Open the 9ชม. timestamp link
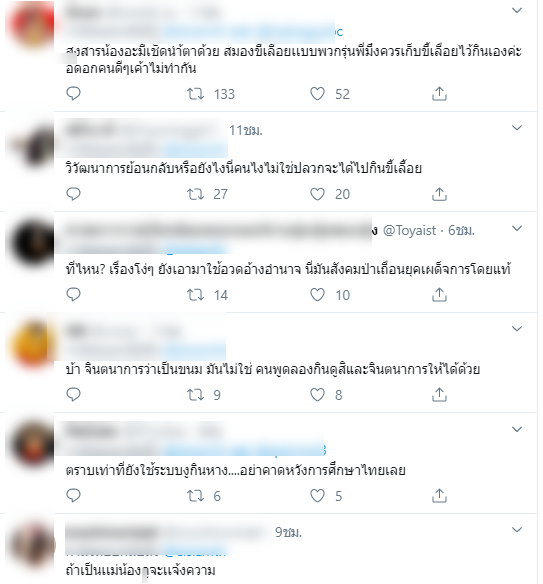 (x=288, y=533)
